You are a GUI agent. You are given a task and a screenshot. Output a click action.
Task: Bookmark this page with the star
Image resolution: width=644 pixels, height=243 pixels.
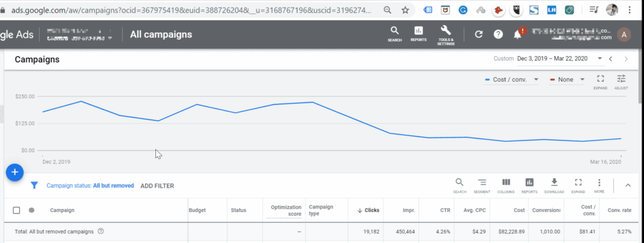tap(405, 10)
